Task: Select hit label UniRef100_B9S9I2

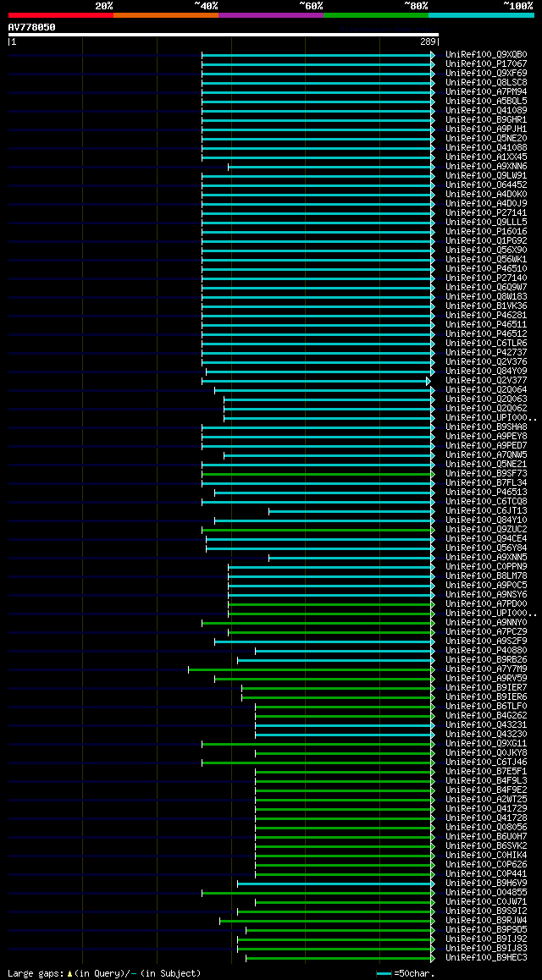Action: pyautogui.click(x=486, y=911)
